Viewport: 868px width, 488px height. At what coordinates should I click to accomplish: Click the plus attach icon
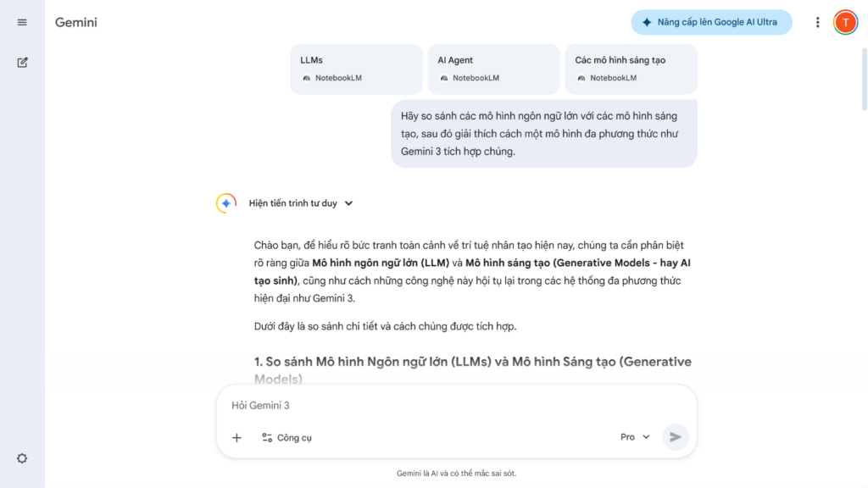(236, 437)
